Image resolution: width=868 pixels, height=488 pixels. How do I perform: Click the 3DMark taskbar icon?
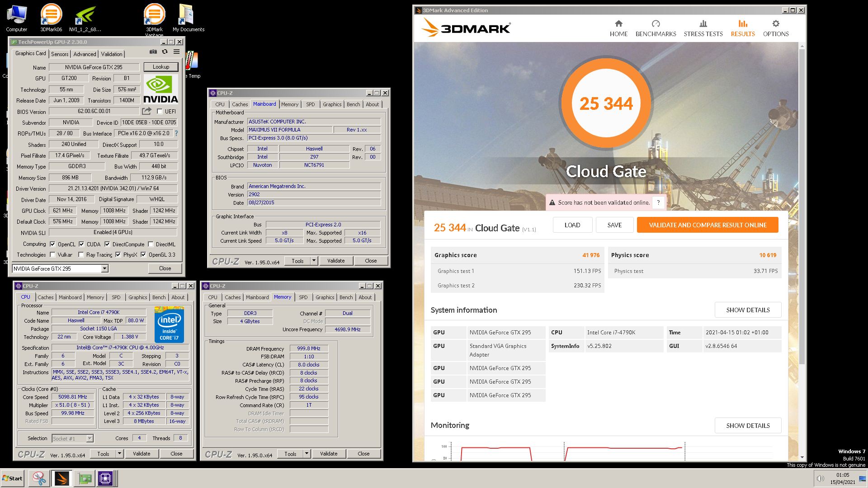[x=61, y=478]
